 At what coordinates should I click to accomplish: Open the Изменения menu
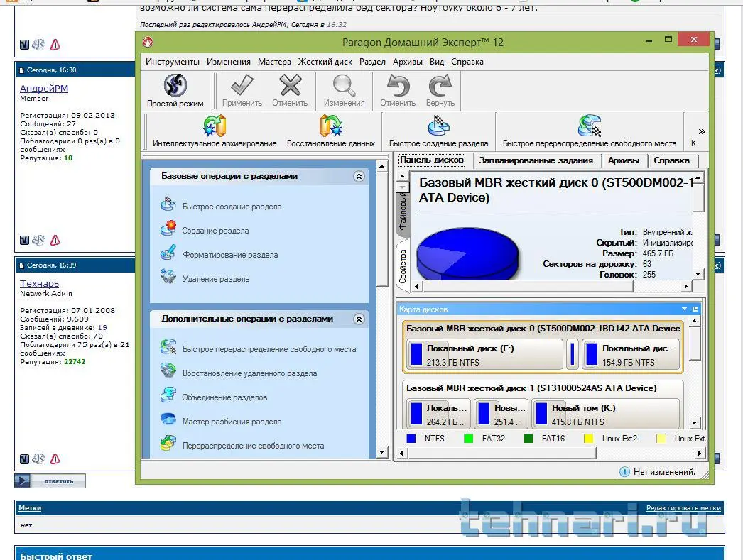tap(229, 62)
